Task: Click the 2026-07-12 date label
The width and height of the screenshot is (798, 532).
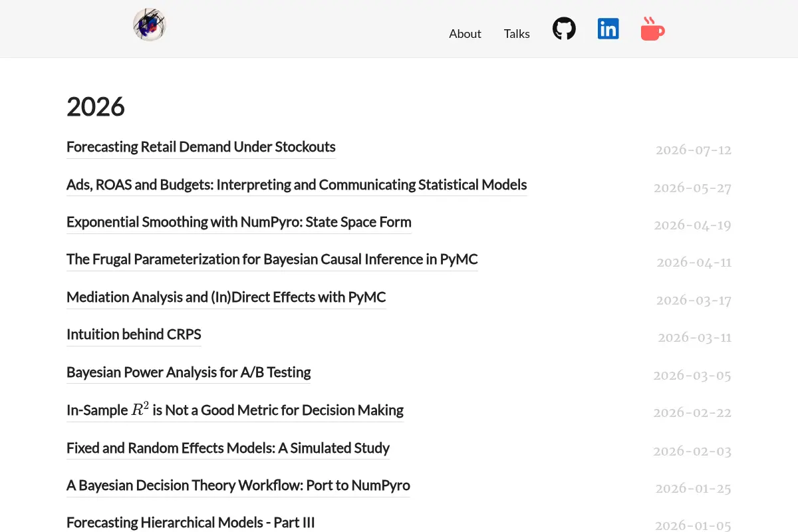Action: point(694,150)
